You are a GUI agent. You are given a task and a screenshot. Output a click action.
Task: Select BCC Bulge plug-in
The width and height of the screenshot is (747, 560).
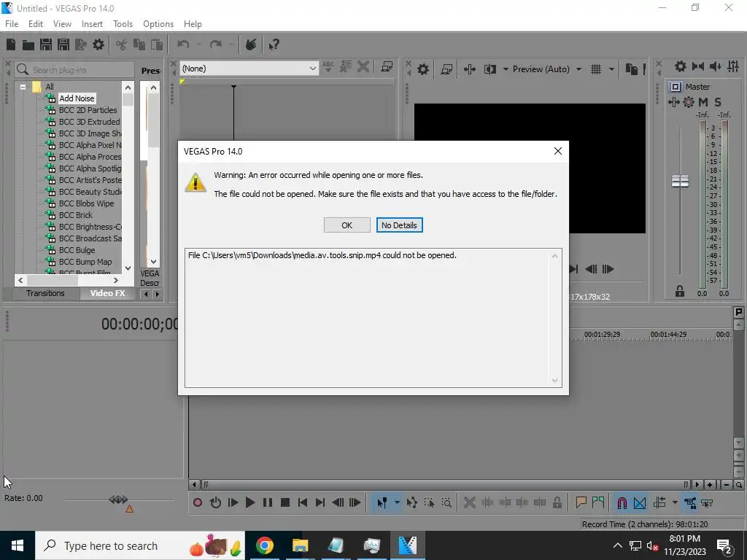pyautogui.click(x=77, y=250)
